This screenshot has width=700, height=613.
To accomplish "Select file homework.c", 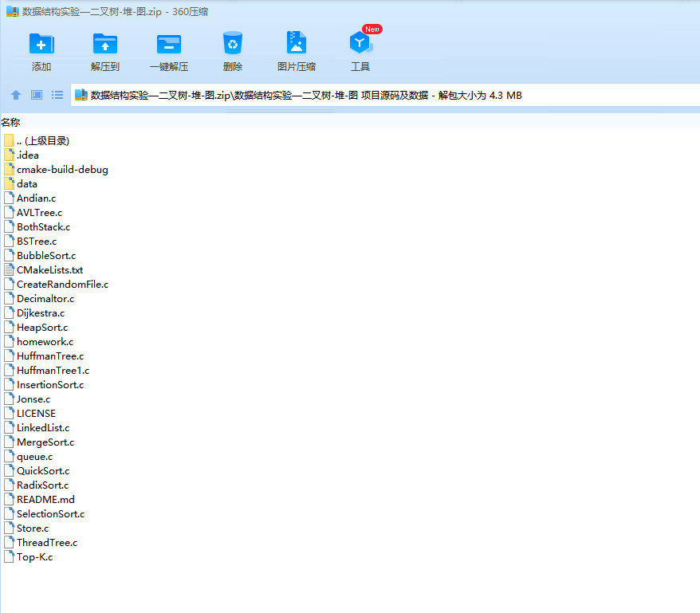I will [x=38, y=341].
